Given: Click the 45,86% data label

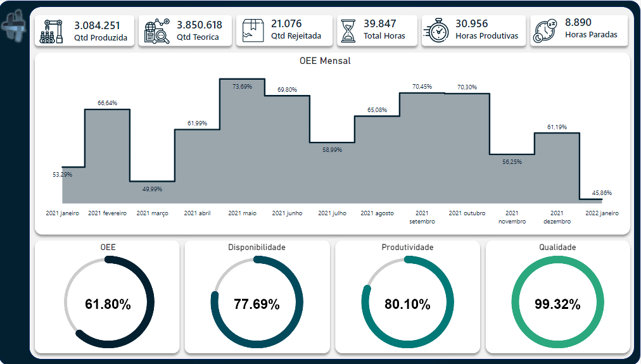Looking at the screenshot, I should tap(602, 193).
